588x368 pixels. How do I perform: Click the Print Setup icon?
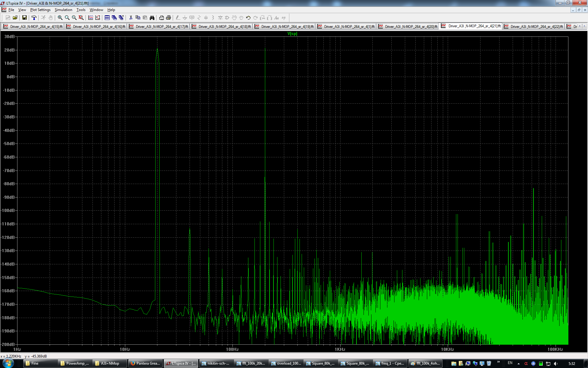point(161,18)
